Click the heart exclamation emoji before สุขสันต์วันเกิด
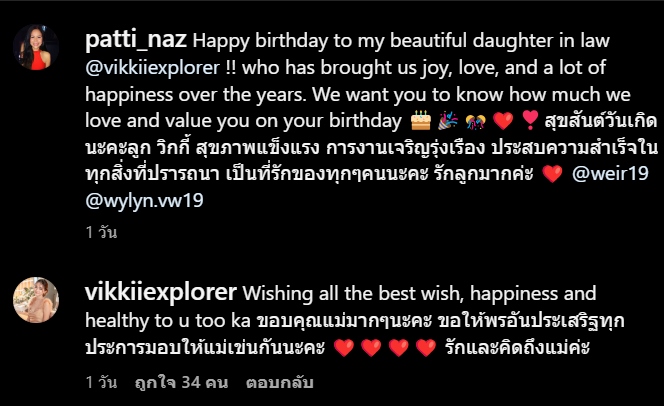664x406 pixels. (x=530, y=120)
